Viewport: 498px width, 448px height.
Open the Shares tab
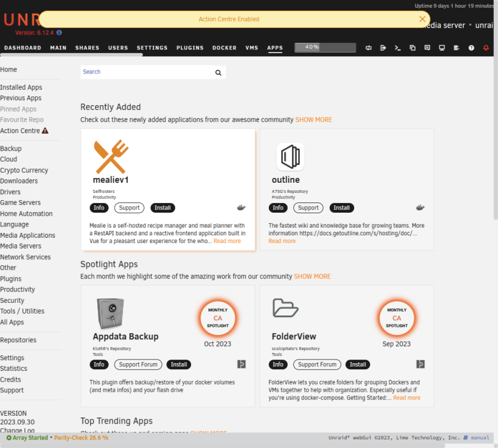[87, 48]
